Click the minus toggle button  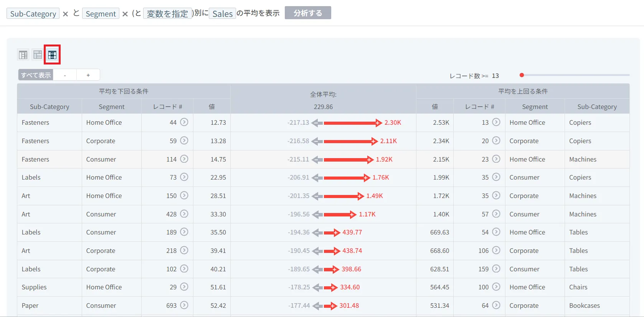pyautogui.click(x=65, y=75)
